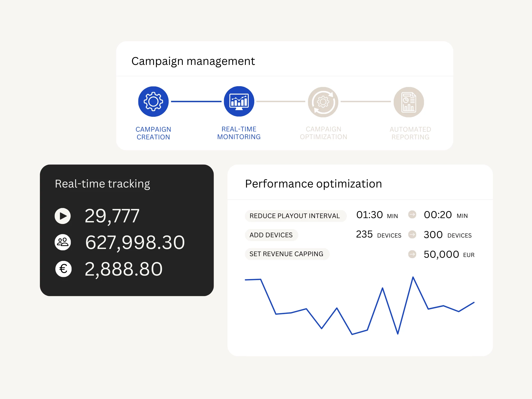This screenshot has height=399, width=532.
Task: Click the audience people icon
Action: (x=63, y=242)
